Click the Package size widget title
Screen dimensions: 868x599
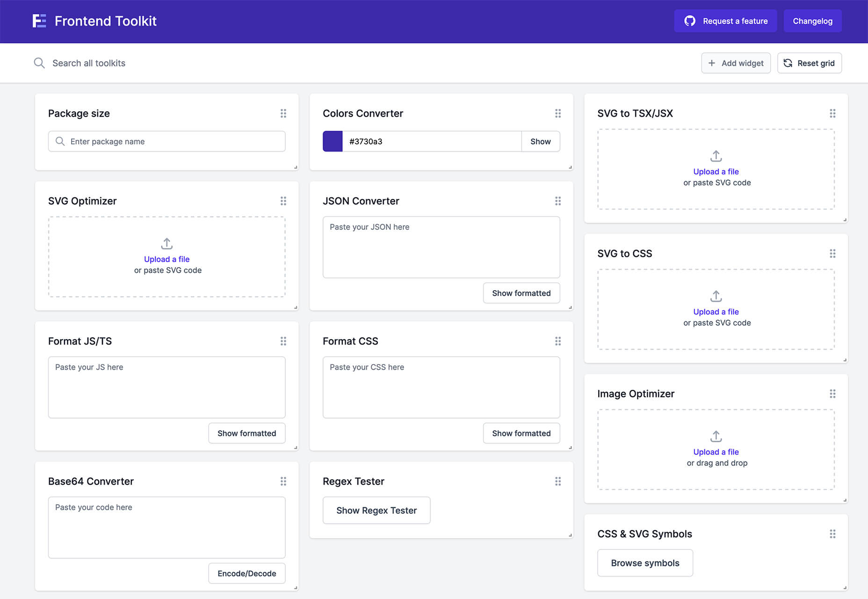click(x=79, y=113)
